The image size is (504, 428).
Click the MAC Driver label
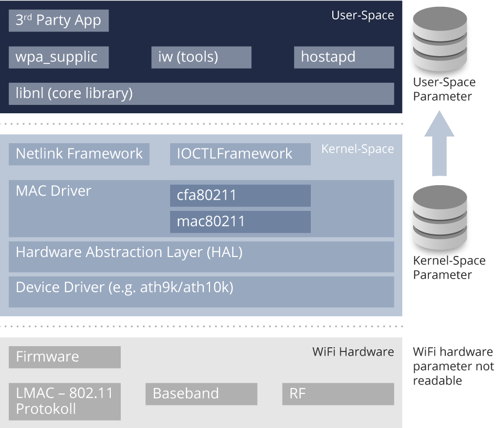tap(54, 191)
